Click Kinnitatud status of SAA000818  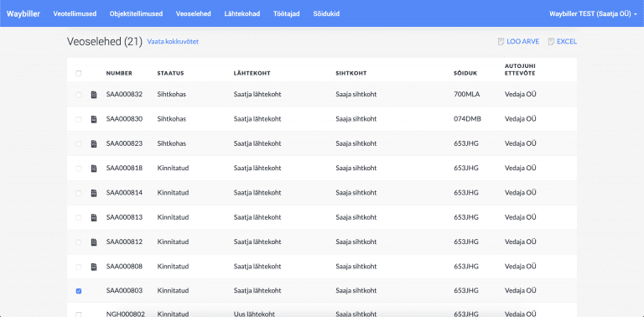(173, 168)
